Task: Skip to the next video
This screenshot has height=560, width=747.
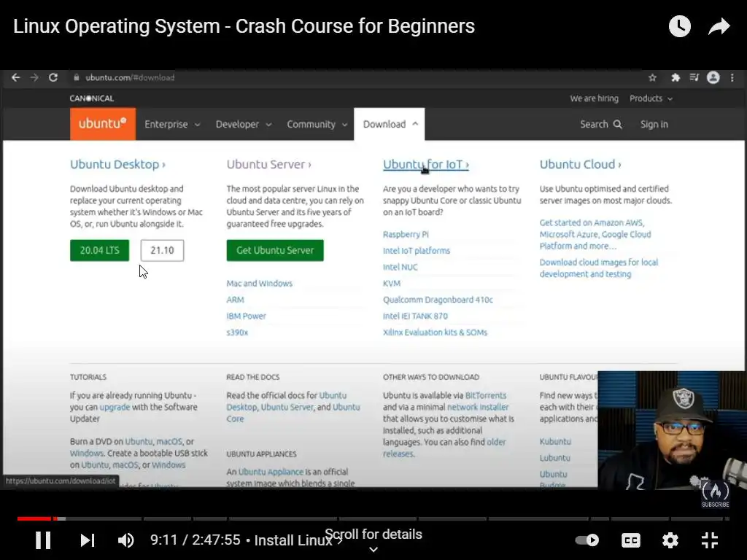Action: click(88, 540)
